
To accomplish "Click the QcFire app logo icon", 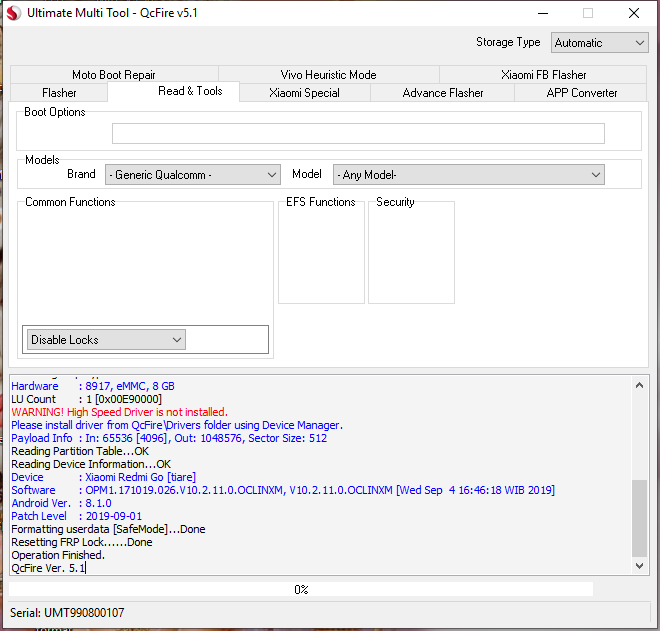I will [x=13, y=13].
